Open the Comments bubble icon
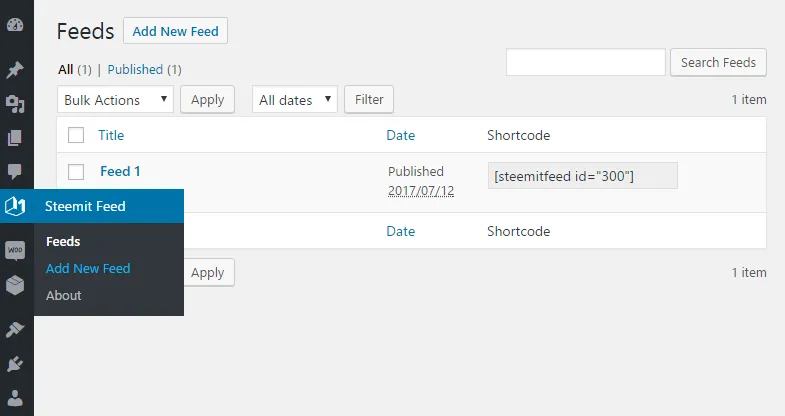This screenshot has width=785, height=416. pos(15,172)
